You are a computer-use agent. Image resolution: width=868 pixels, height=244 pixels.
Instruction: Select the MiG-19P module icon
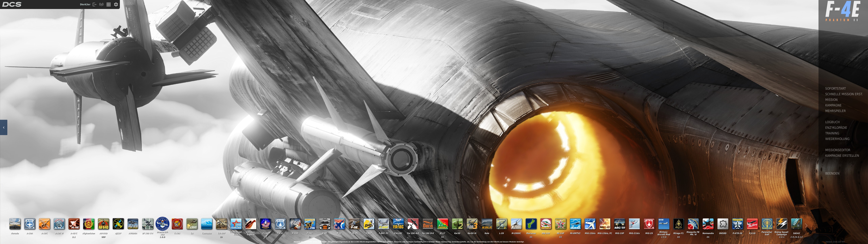click(620, 224)
